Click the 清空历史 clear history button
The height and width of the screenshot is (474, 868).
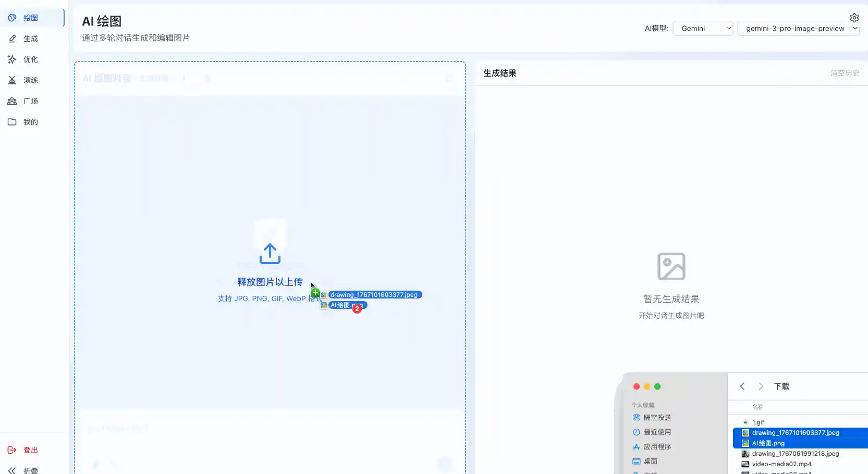845,73
